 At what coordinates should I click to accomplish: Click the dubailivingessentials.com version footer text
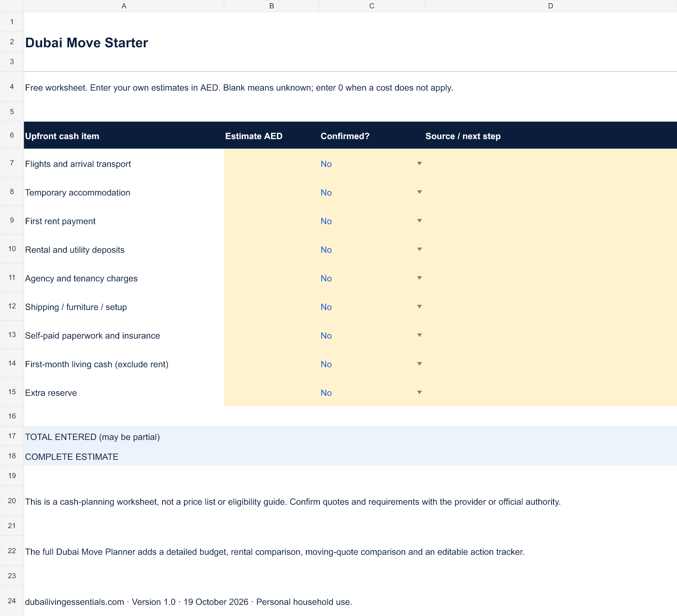coord(189,602)
